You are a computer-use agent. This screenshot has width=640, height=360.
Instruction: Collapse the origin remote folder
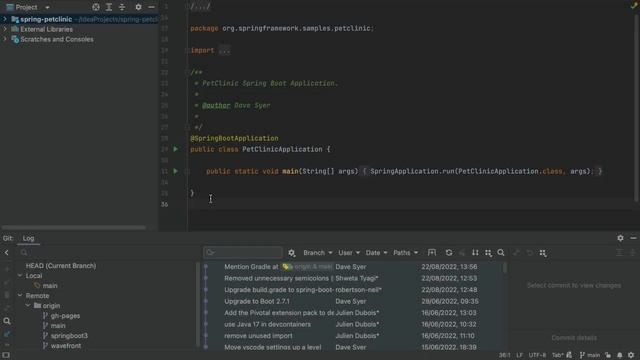click(28, 305)
